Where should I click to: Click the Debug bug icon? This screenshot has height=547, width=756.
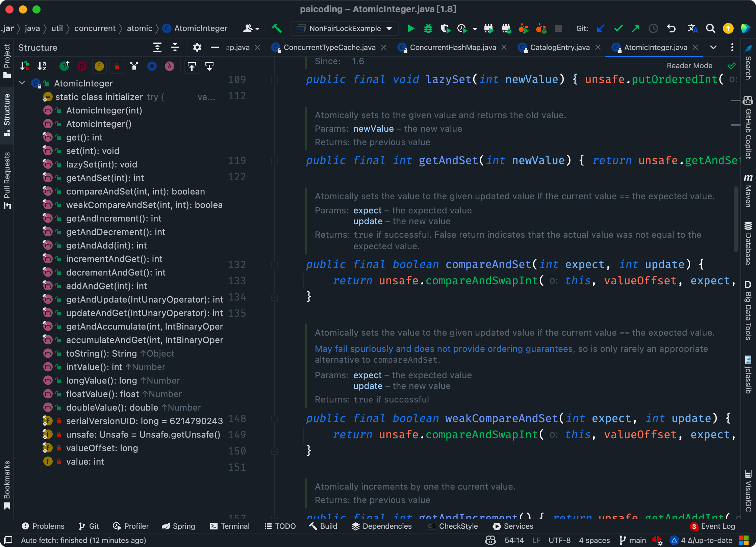pyautogui.click(x=428, y=29)
